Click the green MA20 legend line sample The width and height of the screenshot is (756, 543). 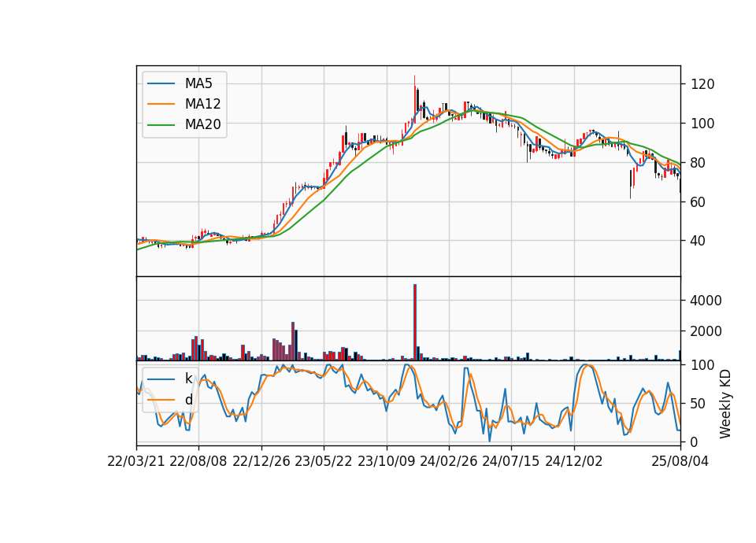(x=161, y=124)
